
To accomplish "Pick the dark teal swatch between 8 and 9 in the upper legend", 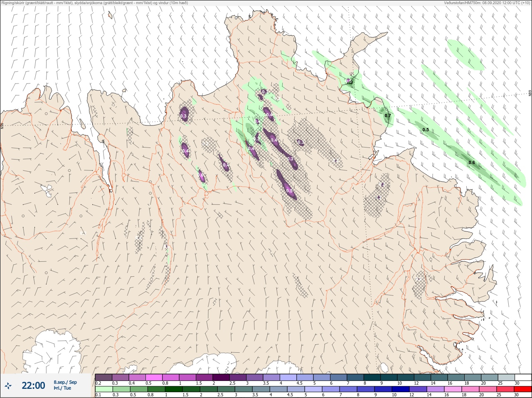I will [372, 377].
